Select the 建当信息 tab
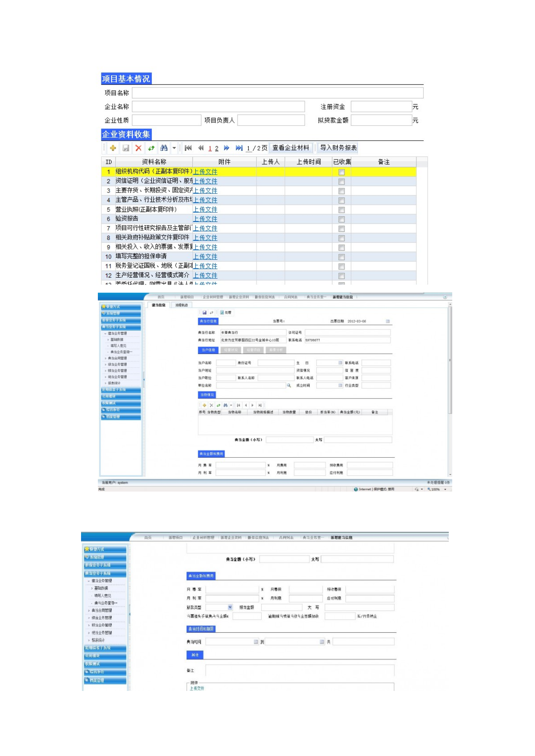Viewport: 535px width, 756px height. coord(159,305)
